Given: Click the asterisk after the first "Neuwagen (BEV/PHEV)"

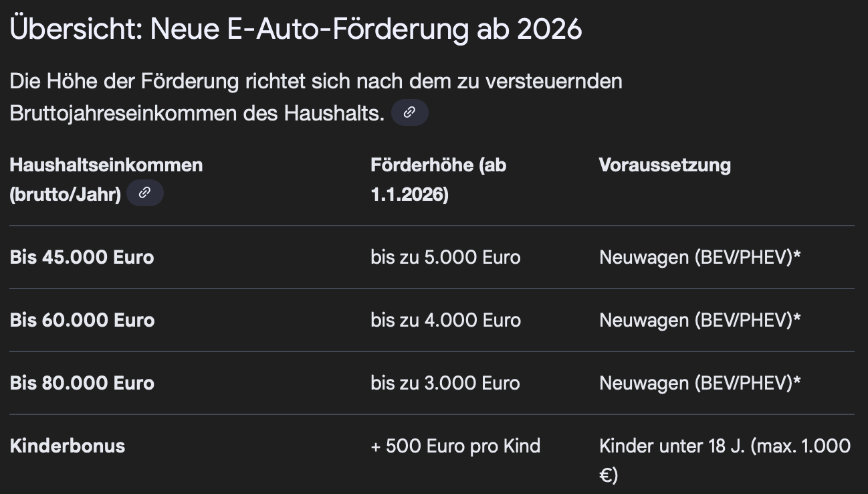Looking at the screenshot, I should (x=796, y=256).
